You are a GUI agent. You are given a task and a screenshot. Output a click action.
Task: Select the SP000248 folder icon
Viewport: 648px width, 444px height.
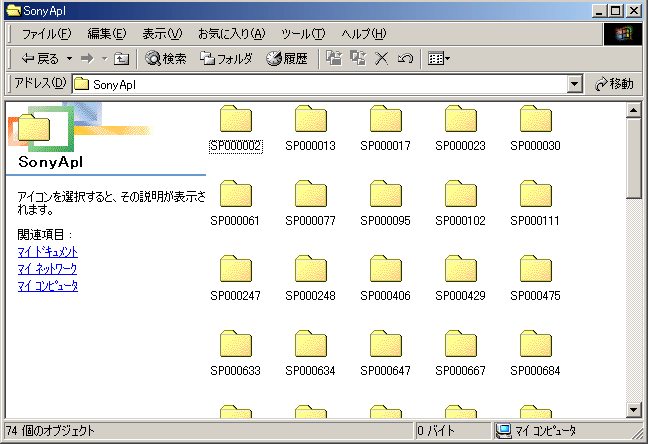pos(311,269)
